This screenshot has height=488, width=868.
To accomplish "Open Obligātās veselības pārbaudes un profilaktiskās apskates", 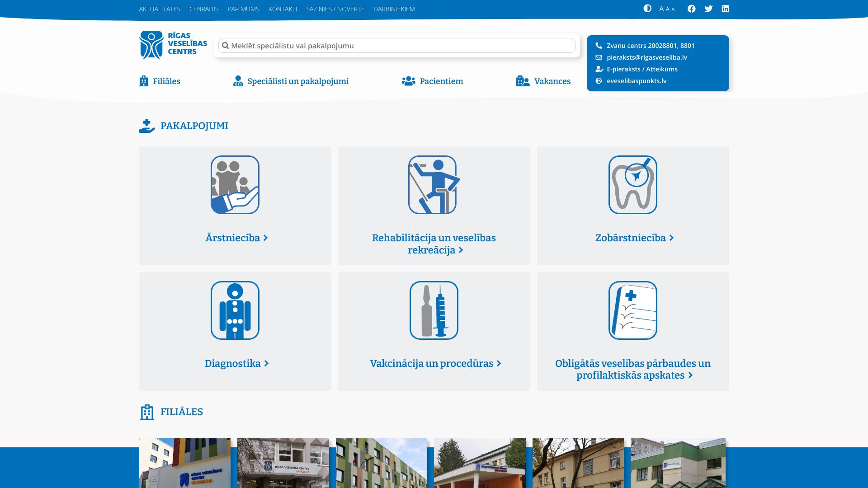I will tap(633, 369).
